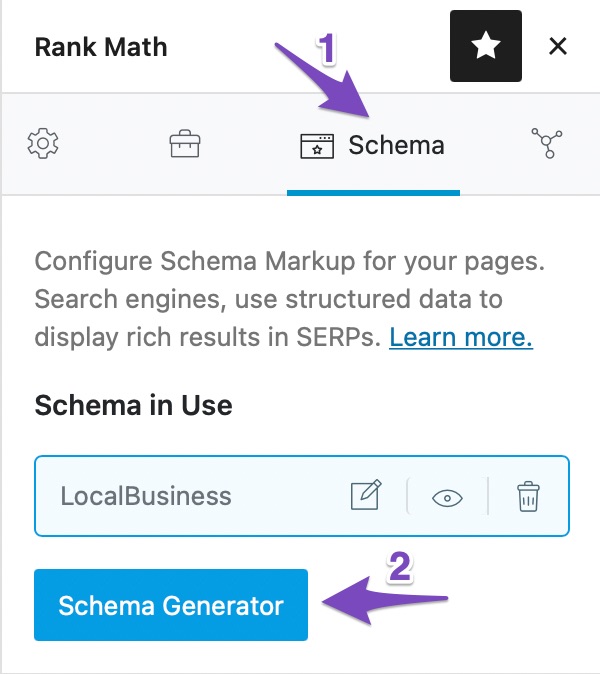Screen dimensions: 600x674
Task: Select the LocalBusiness schema entry name
Action: point(146,496)
